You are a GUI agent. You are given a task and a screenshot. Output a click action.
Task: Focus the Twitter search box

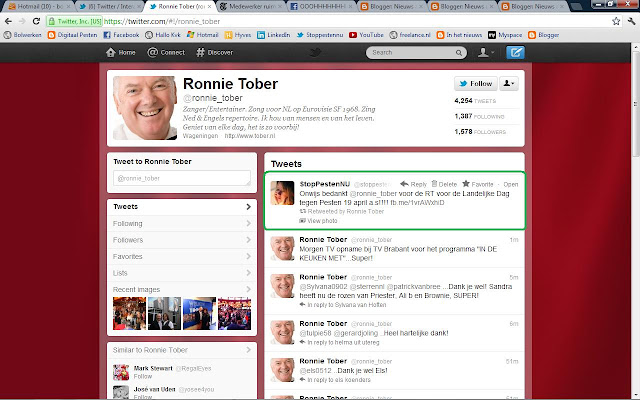point(412,53)
